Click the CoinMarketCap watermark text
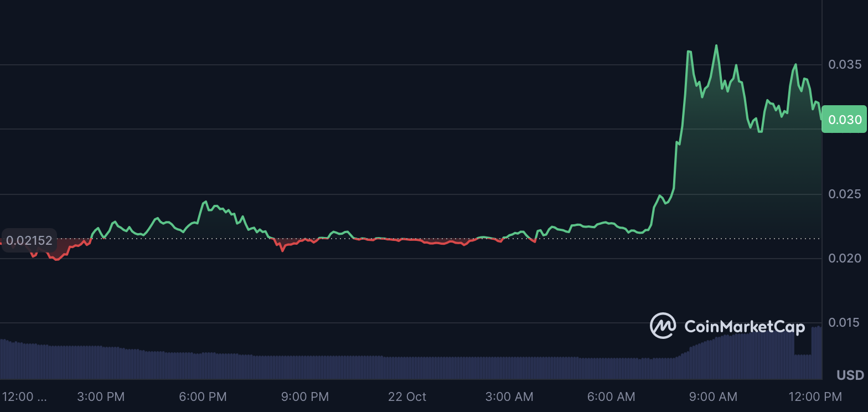868x412 pixels. tap(744, 327)
